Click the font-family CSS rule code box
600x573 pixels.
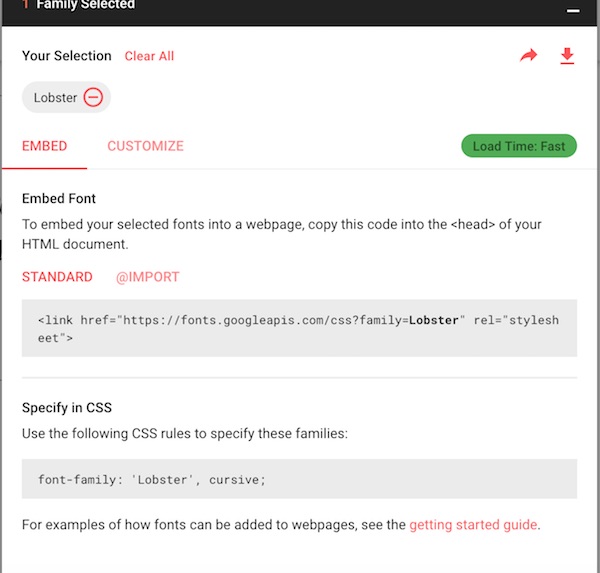(x=299, y=479)
